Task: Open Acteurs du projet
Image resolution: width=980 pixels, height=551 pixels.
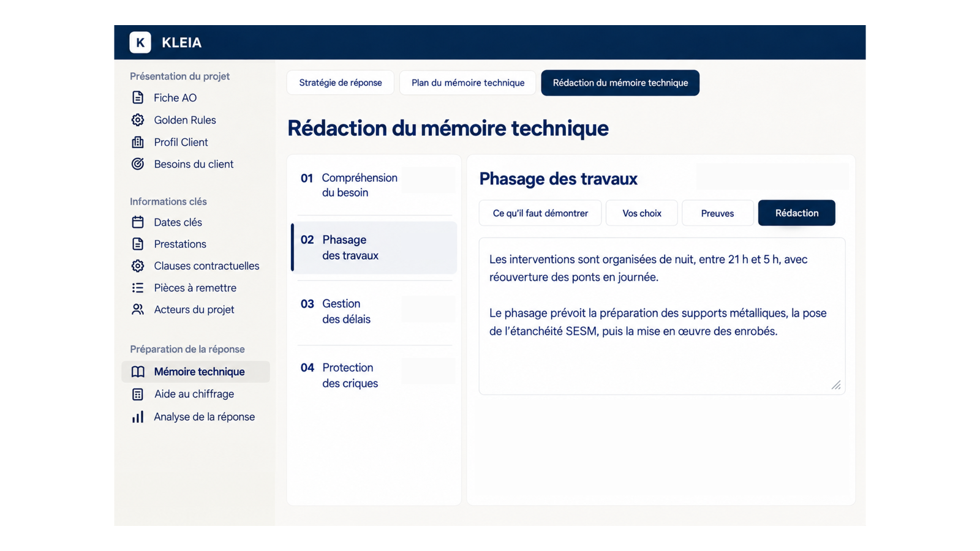Action: tap(194, 309)
